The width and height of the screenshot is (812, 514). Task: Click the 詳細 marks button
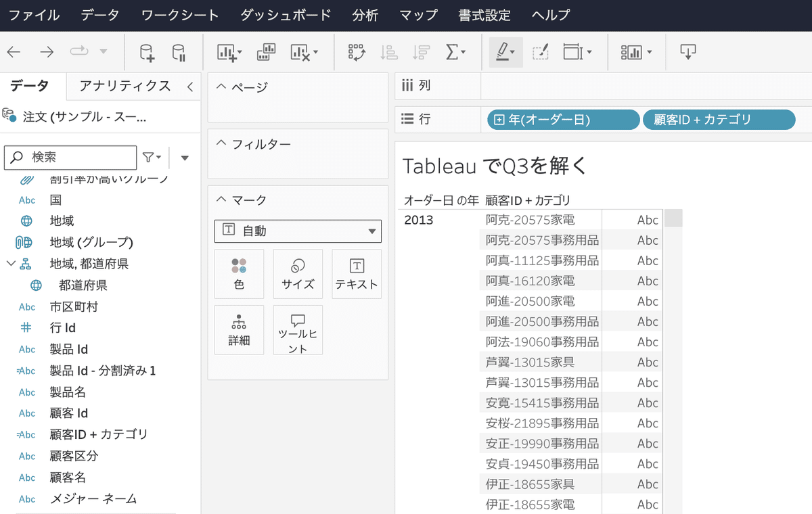pos(239,330)
